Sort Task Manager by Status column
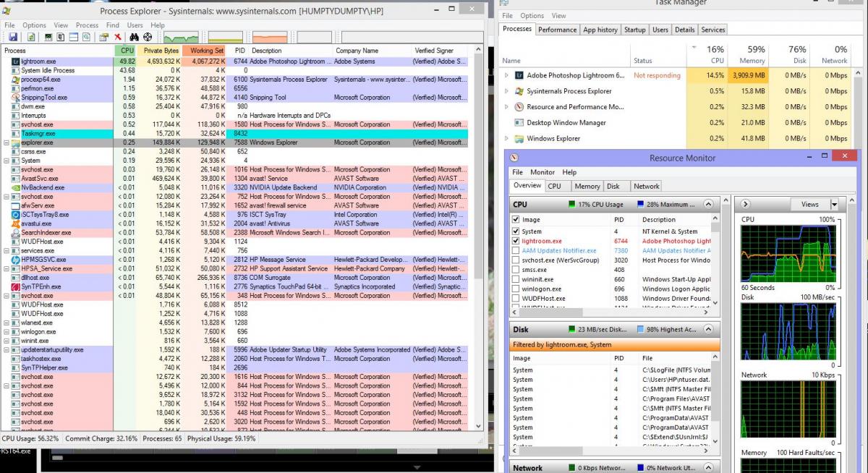 coord(658,55)
